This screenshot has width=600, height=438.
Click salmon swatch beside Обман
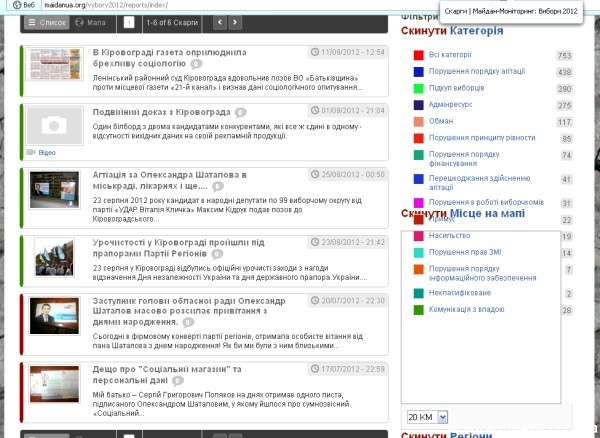click(419, 121)
